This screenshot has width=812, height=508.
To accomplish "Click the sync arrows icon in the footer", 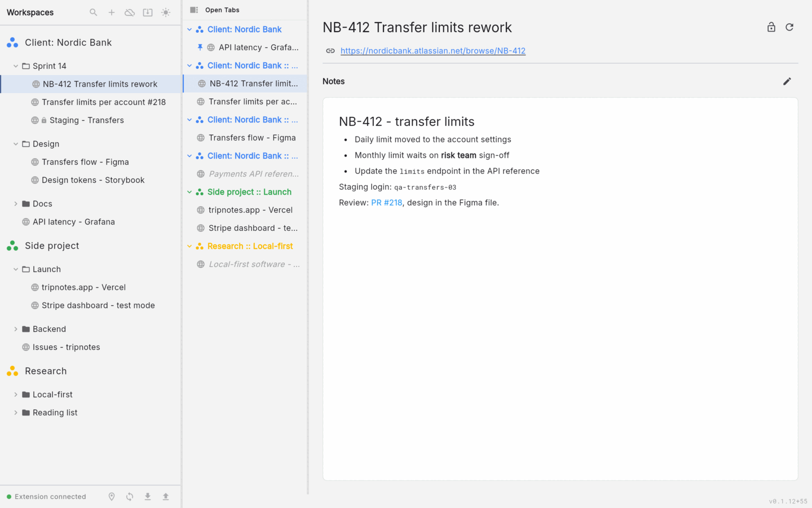I will point(130,497).
